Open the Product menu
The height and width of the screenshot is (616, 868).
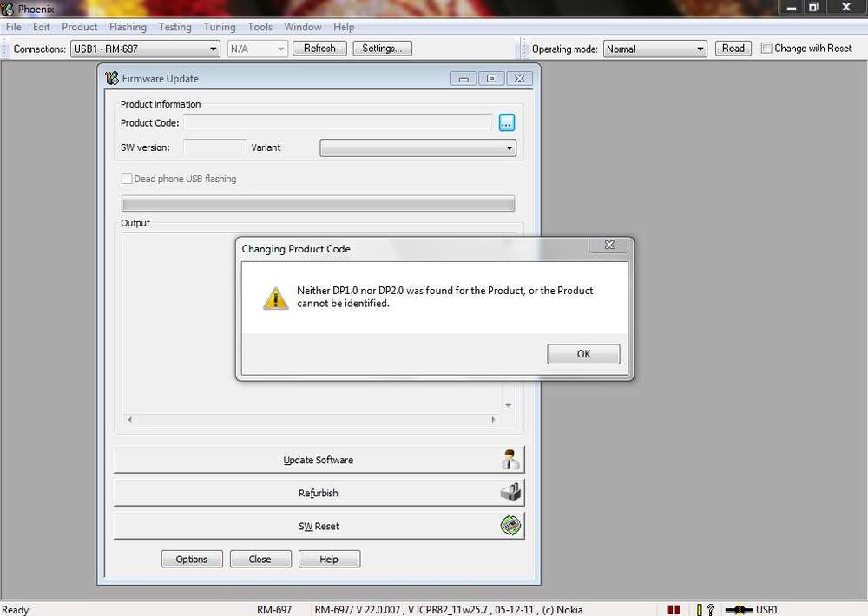(79, 27)
